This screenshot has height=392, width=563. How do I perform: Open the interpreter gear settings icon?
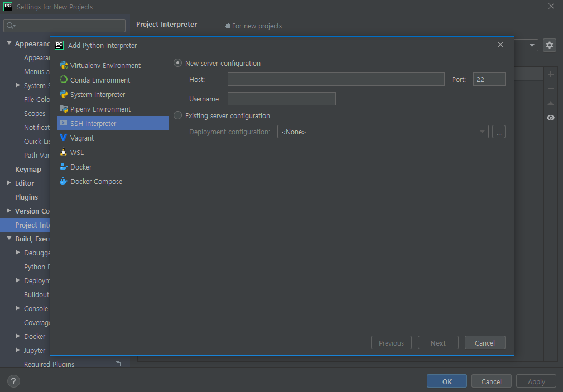click(550, 45)
